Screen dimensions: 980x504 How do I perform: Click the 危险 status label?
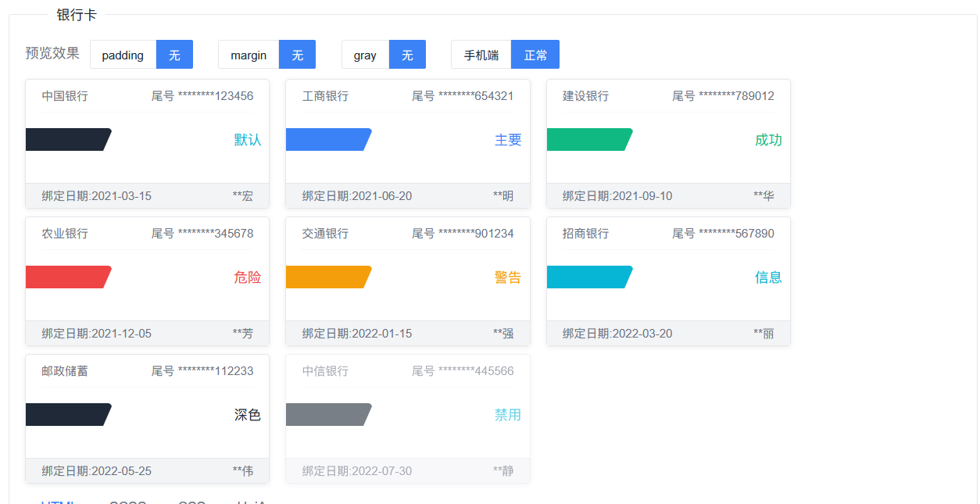248,277
